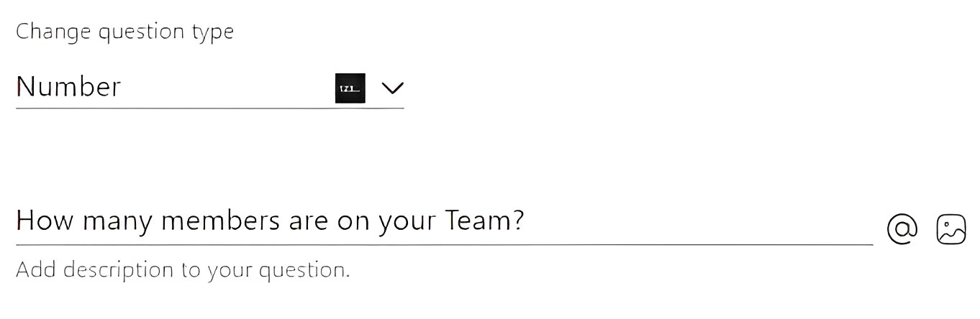Select the 'Change question type' label
The width and height of the screenshot is (980, 319).
click(124, 33)
